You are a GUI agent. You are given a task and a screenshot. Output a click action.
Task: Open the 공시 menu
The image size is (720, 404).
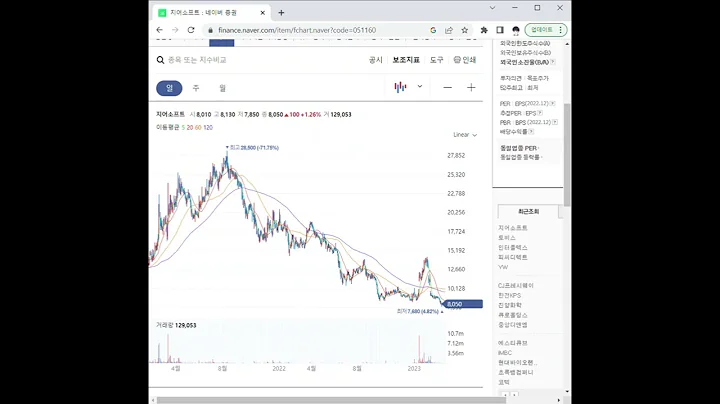pos(375,60)
